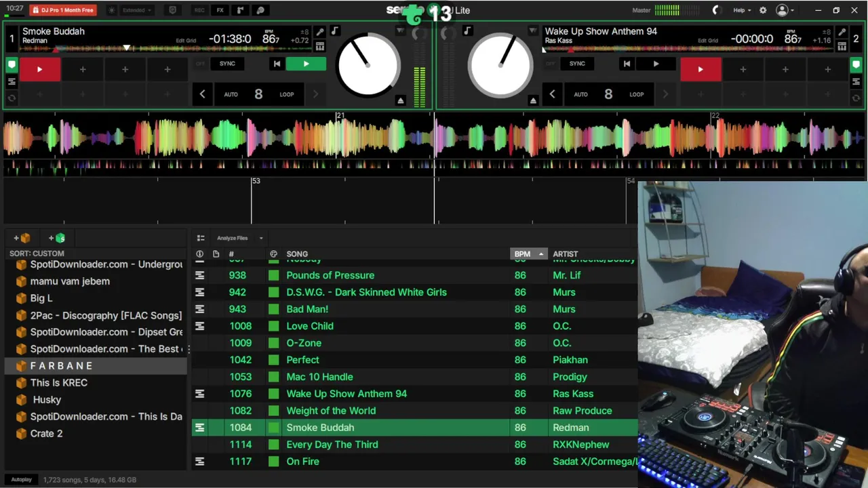Viewport: 868px width, 488px height.
Task: Open beatgrid bars icon on deck 2
Action: click(842, 46)
